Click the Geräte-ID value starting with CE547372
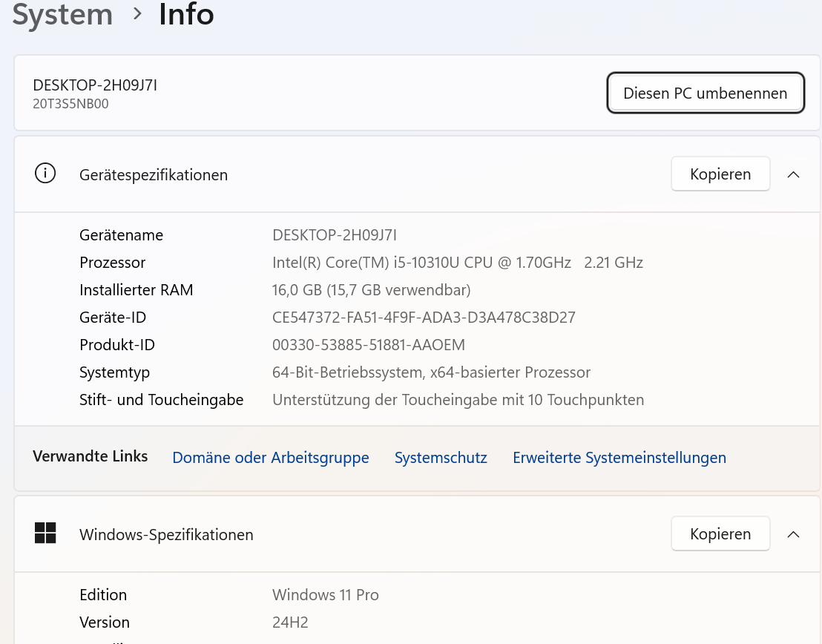Screen dimensions: 822x644 (424, 318)
